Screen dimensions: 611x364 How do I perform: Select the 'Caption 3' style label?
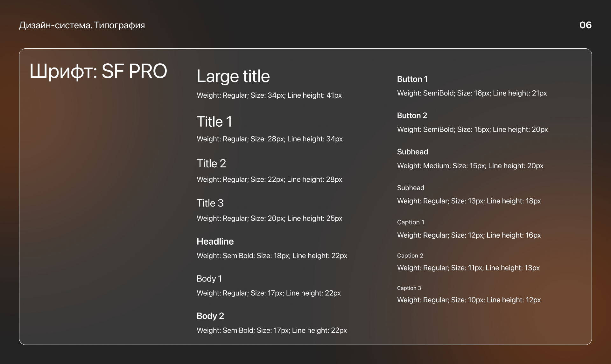coord(409,288)
